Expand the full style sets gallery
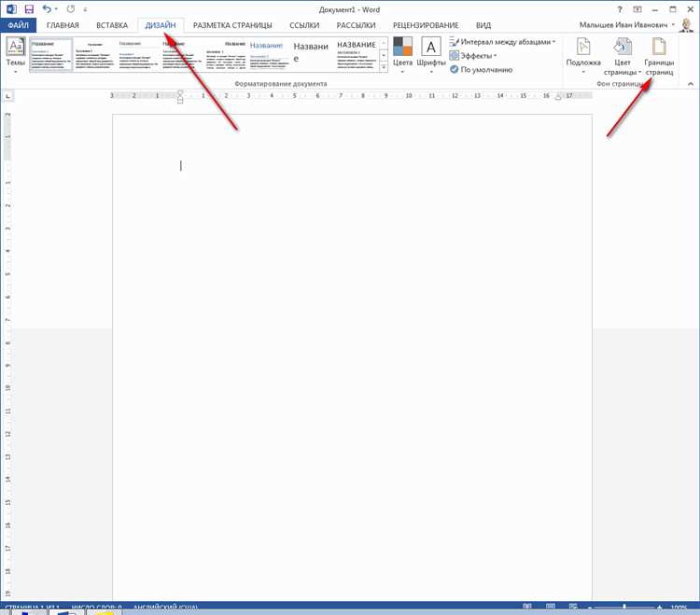Image resolution: width=700 pixels, height=615 pixels. (x=384, y=67)
